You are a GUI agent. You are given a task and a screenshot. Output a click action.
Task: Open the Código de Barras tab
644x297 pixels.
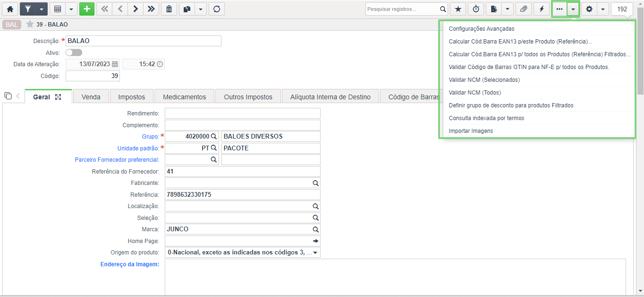[410, 96]
